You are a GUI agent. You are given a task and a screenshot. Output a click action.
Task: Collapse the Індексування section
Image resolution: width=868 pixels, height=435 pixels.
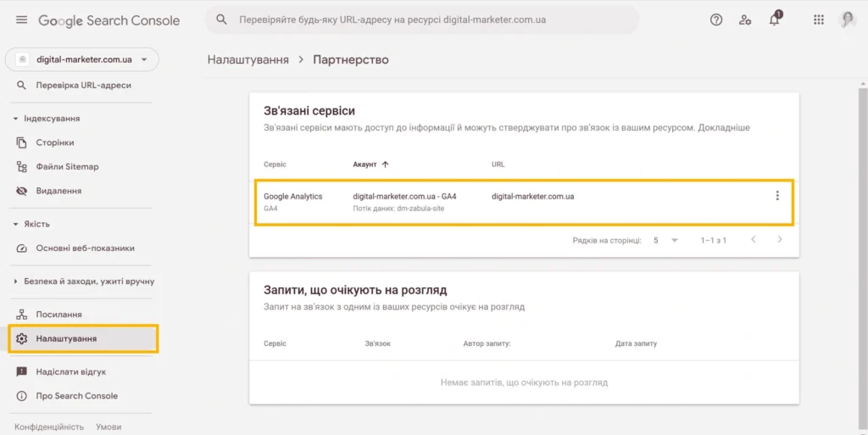(x=47, y=119)
